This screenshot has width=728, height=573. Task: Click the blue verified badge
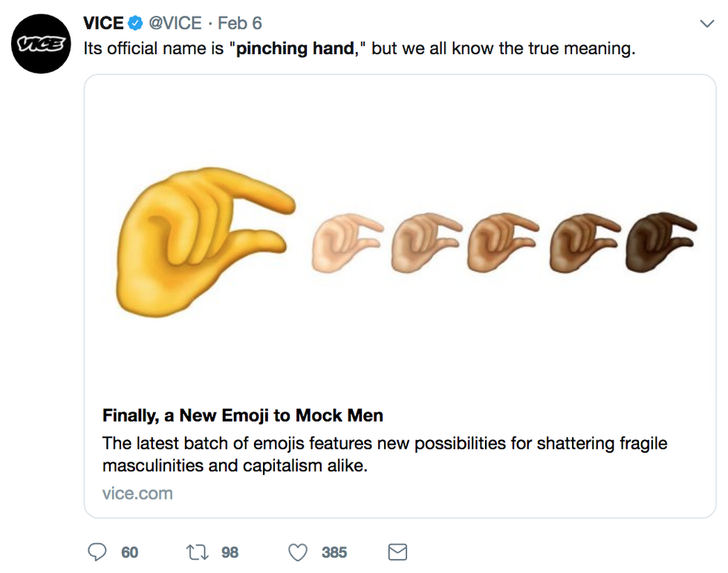136,24
